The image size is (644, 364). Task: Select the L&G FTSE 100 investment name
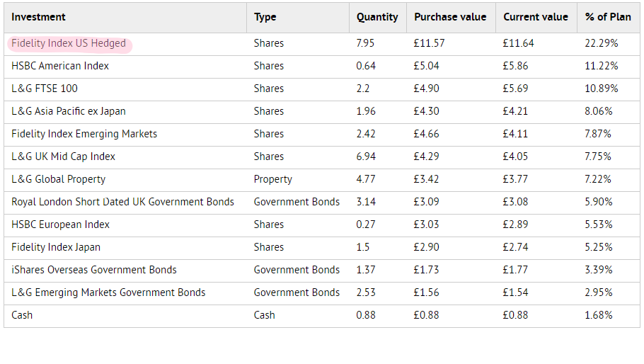(x=45, y=89)
